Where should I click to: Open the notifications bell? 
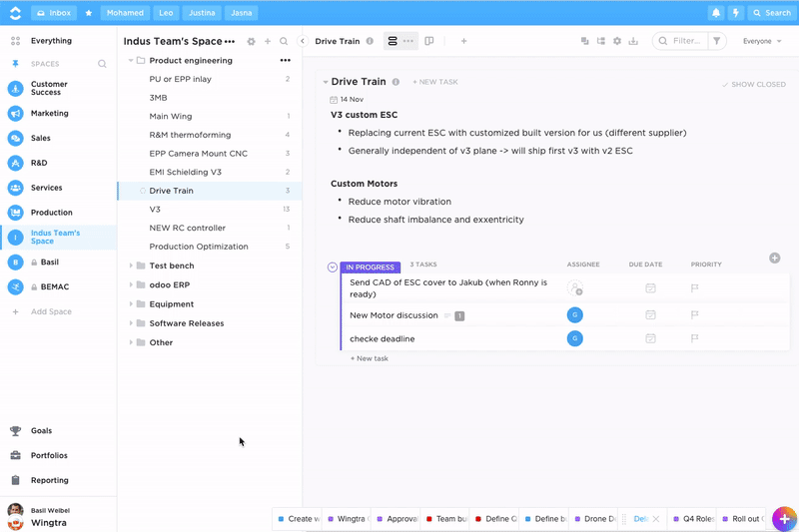pyautogui.click(x=716, y=13)
